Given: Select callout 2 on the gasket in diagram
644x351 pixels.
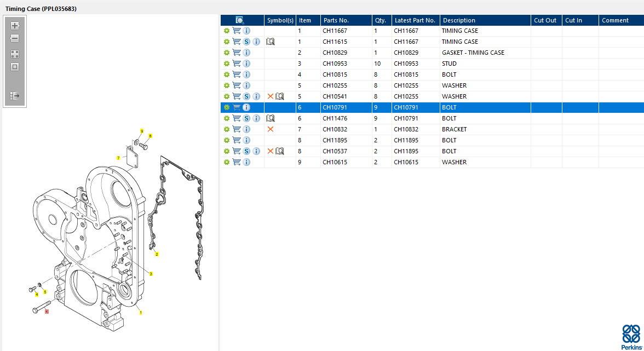Looking at the screenshot, I should pos(157,254).
